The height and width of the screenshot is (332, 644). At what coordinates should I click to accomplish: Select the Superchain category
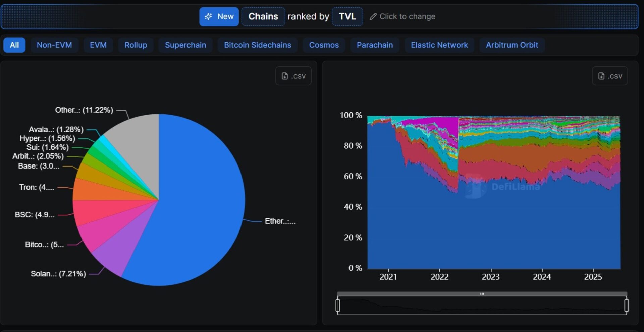pyautogui.click(x=185, y=45)
